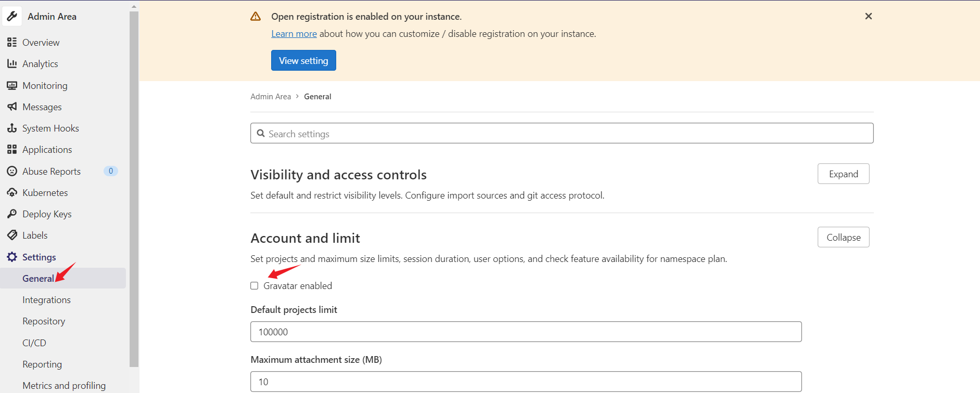This screenshot has width=980, height=393.
Task: Focus the Search settings field
Action: click(x=562, y=134)
